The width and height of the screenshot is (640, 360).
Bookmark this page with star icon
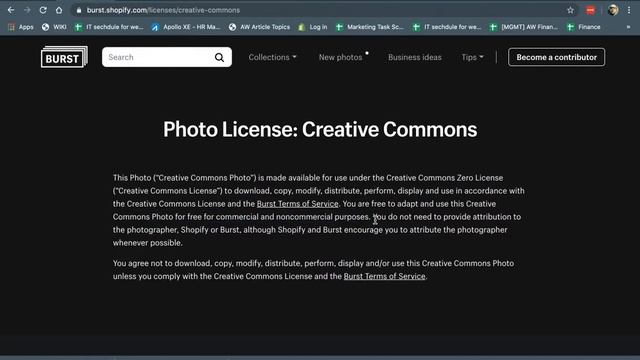pyautogui.click(x=570, y=10)
